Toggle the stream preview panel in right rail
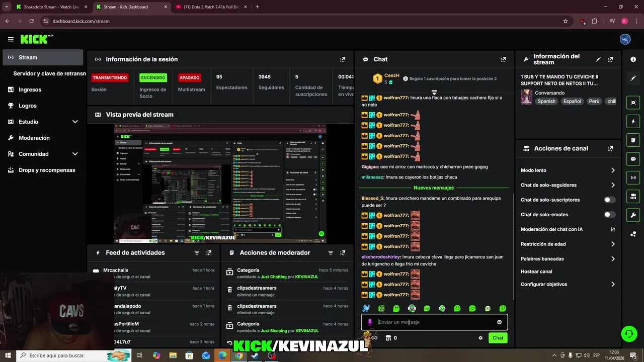Image resolution: width=644 pixels, height=362 pixels. pos(633,102)
